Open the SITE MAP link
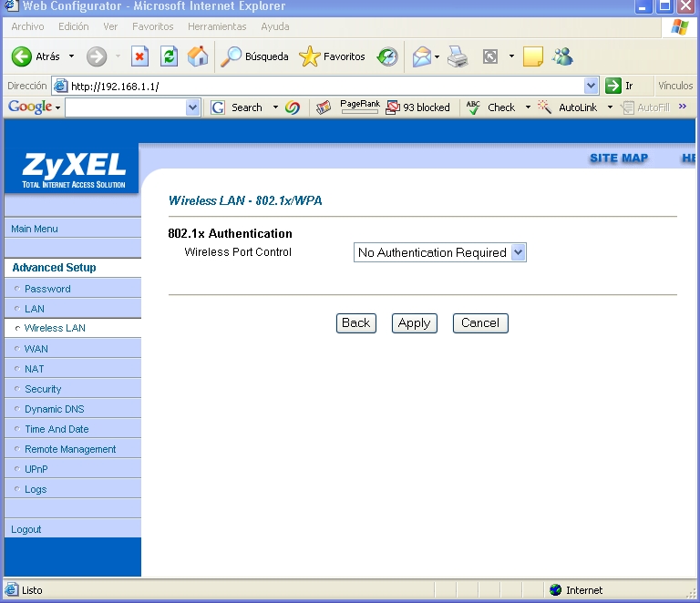The image size is (700, 603). coord(619,158)
